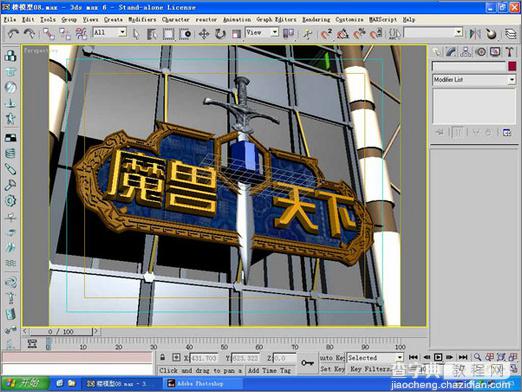522x392 pixels.
Task: Toggle Spinner Snap
Action: click(376, 34)
